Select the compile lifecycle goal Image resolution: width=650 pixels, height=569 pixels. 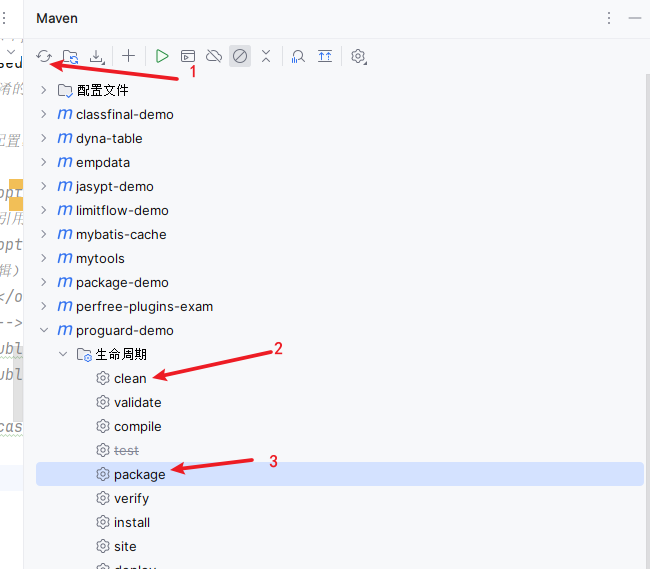click(x=137, y=426)
